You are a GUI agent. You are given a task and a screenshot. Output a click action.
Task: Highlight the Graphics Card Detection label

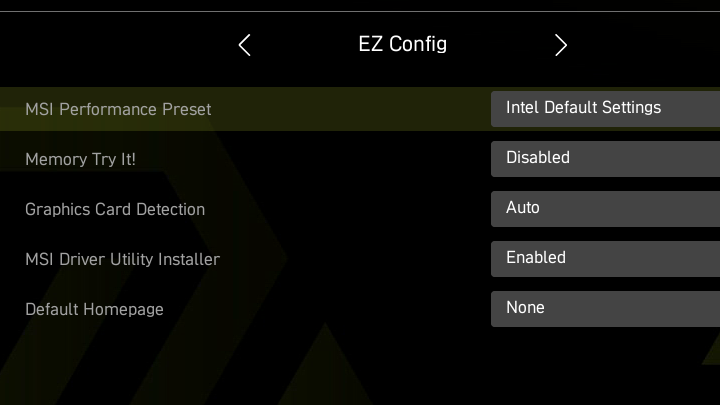(x=115, y=209)
